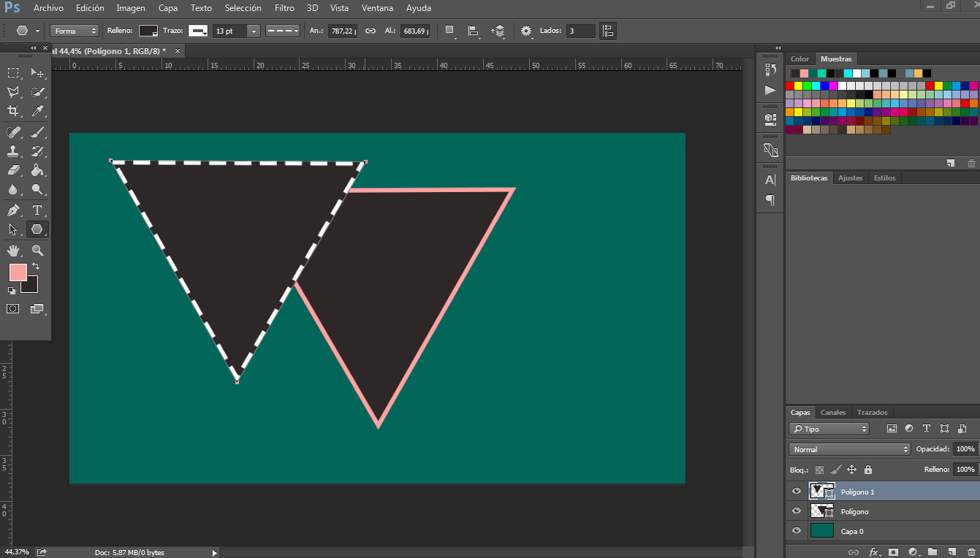The height and width of the screenshot is (558, 980).
Task: Toggle the width-height link icon
Action: pos(371,31)
